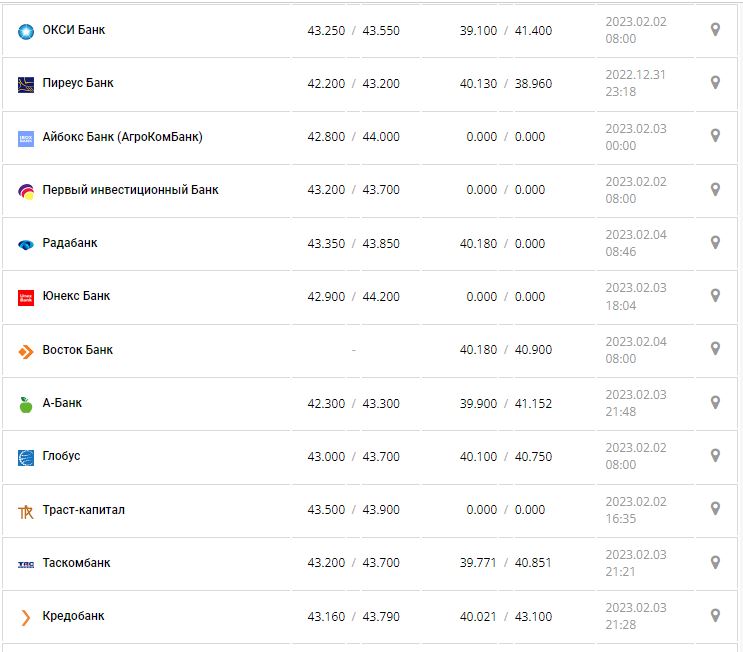Open map pin for Айбокс Банк
743x652 pixels.
[x=715, y=136]
